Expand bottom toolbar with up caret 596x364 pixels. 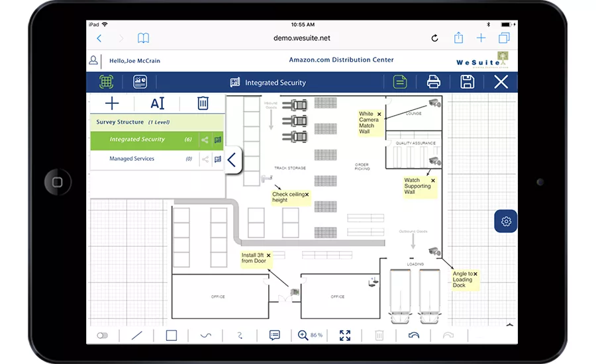(x=510, y=324)
